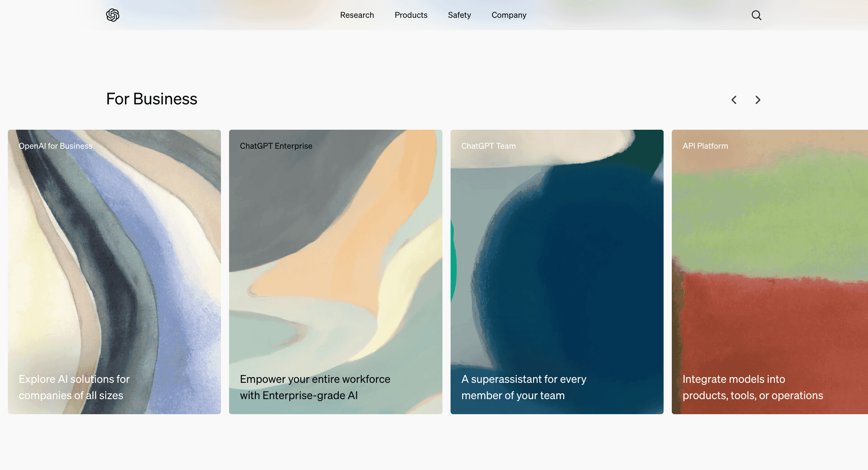Click the 'API Platform' card label

pyautogui.click(x=705, y=146)
